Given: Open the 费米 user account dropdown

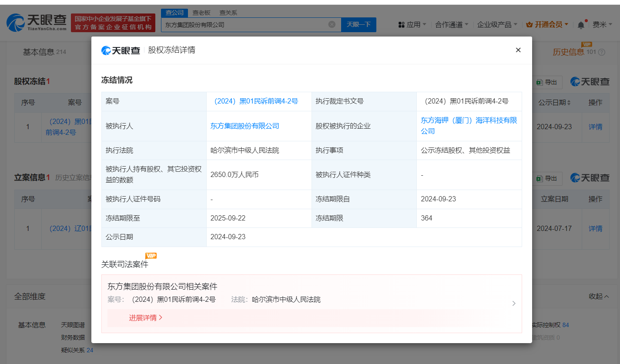Looking at the screenshot, I should point(603,25).
